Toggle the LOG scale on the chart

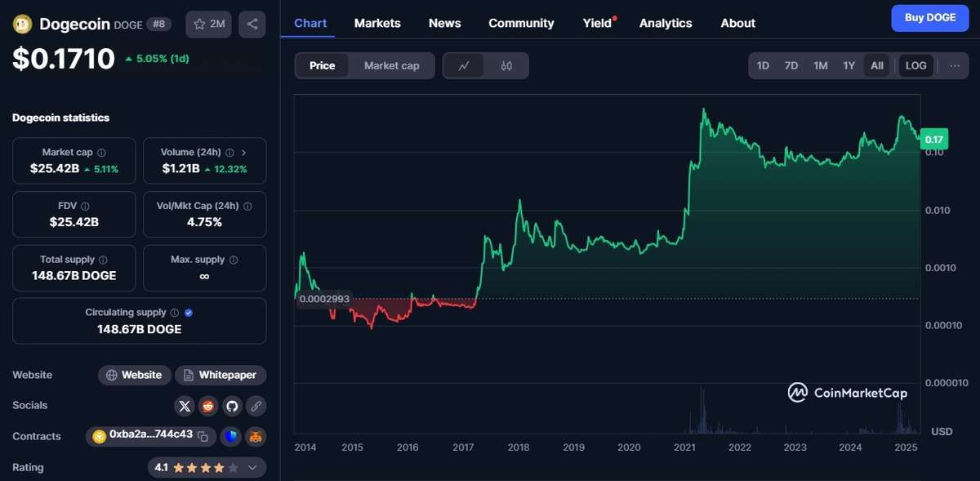click(x=915, y=65)
